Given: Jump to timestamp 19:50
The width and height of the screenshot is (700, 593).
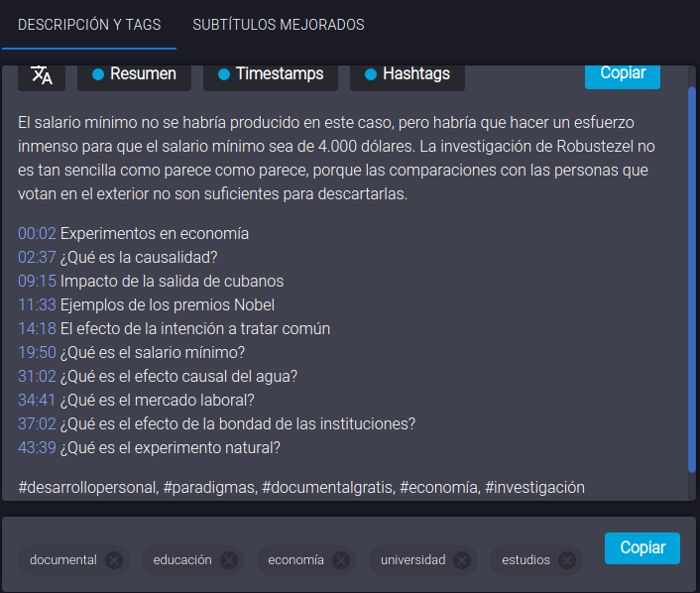Looking at the screenshot, I should tap(37, 352).
